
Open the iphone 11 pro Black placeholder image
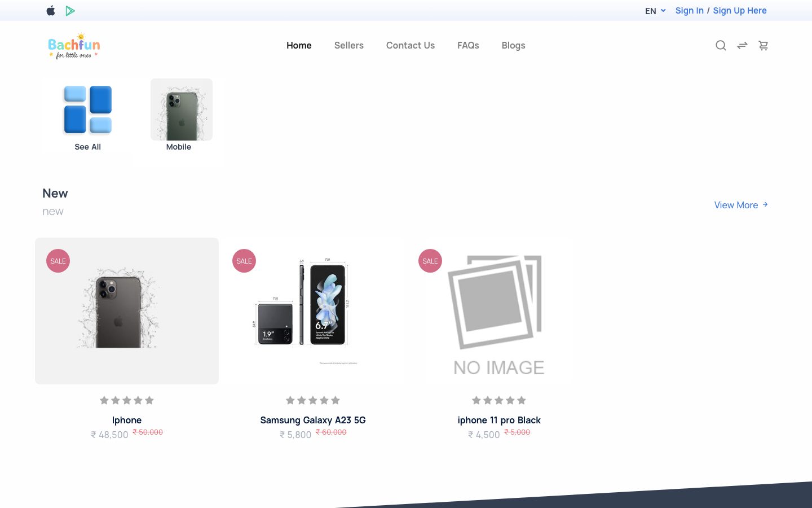point(499,311)
